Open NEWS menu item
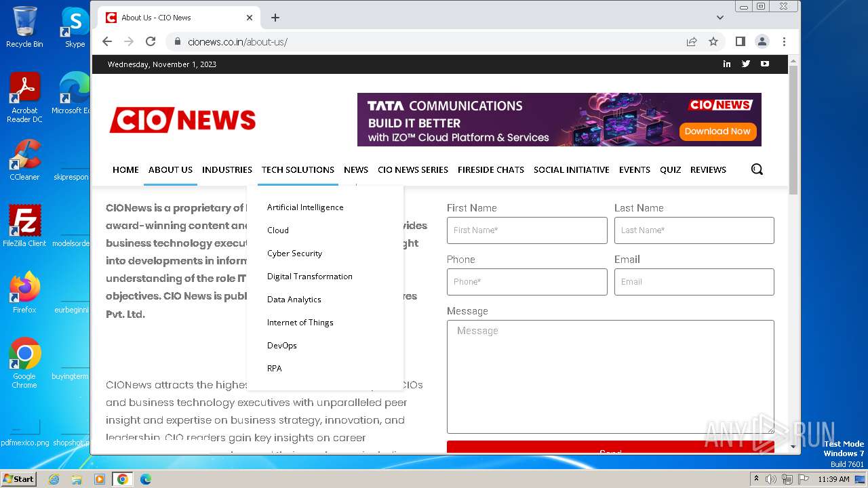 pos(356,169)
